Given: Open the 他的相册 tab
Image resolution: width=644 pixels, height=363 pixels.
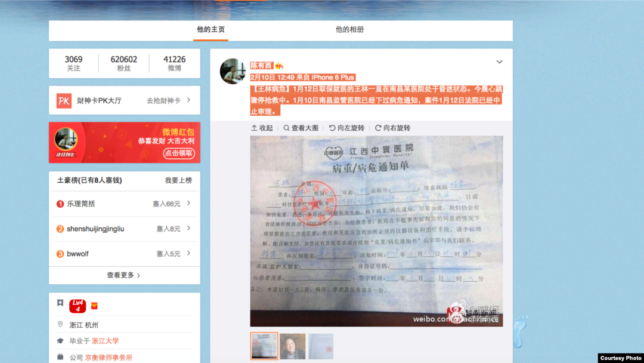Looking at the screenshot, I should 350,30.
